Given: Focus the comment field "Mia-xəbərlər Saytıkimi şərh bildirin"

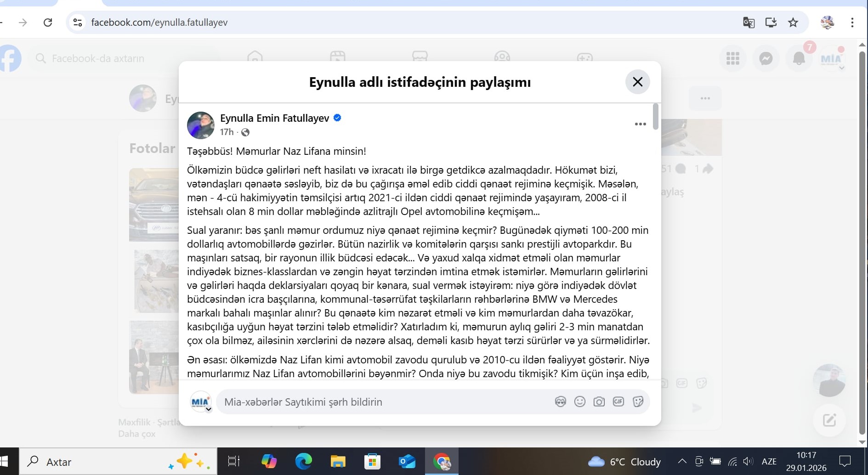Looking at the screenshot, I should click(386, 402).
